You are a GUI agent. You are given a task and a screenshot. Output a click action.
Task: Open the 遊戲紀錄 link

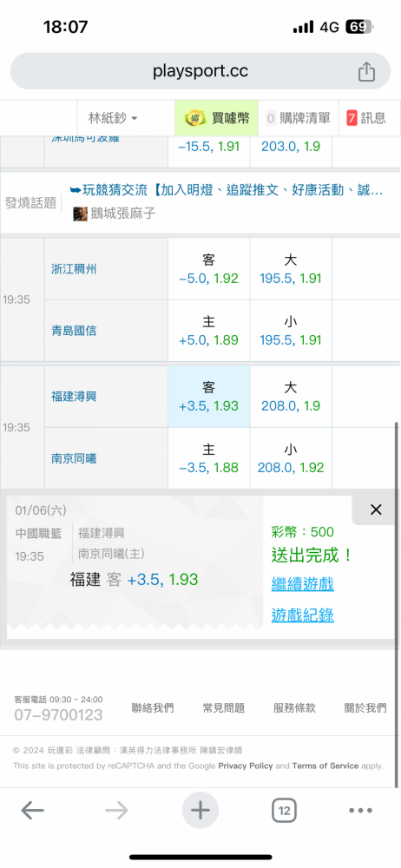click(302, 615)
